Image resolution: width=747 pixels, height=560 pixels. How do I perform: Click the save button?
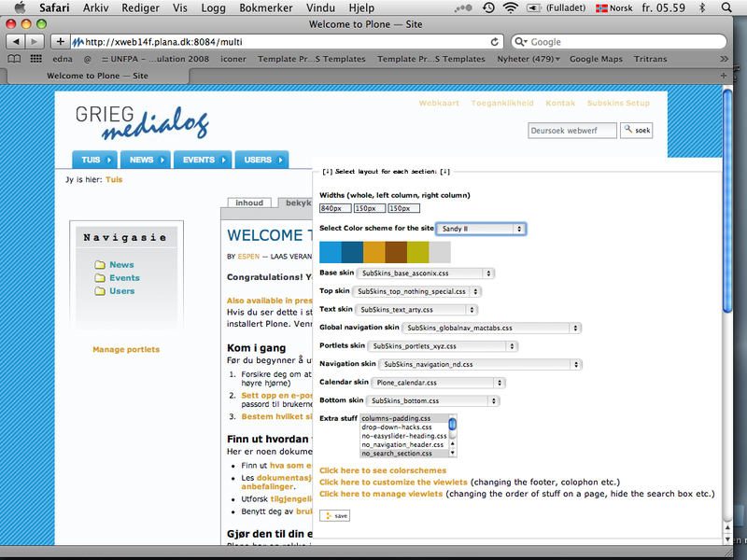[x=334, y=515]
